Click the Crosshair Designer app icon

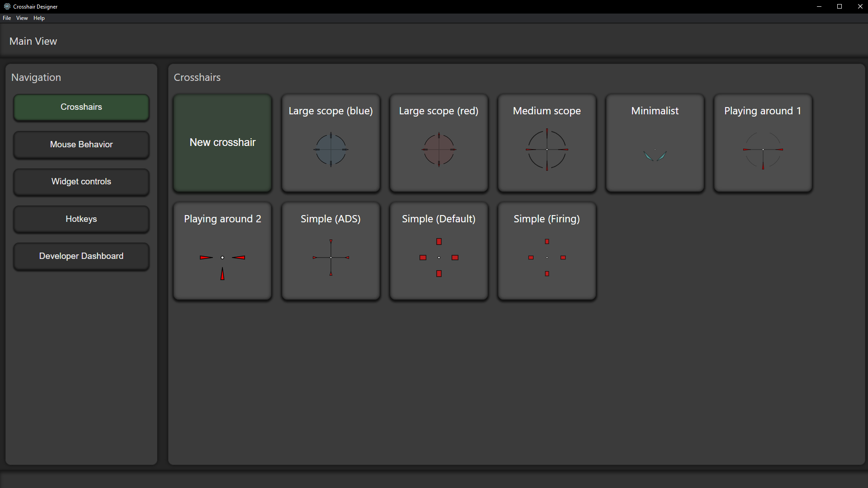[x=7, y=6]
